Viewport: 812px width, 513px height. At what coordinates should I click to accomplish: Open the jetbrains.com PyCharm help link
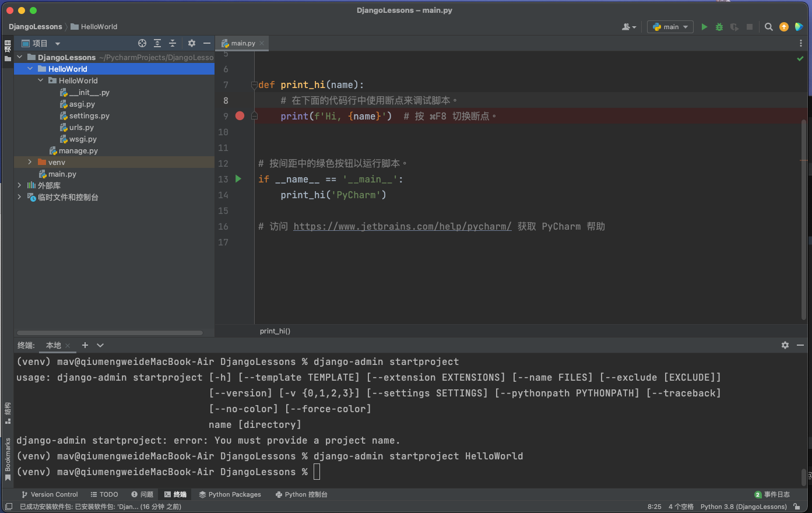(x=402, y=226)
